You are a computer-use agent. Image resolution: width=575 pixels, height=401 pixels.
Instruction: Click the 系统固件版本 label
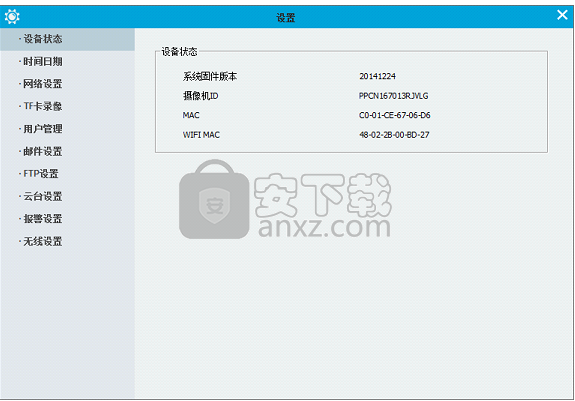pos(210,76)
